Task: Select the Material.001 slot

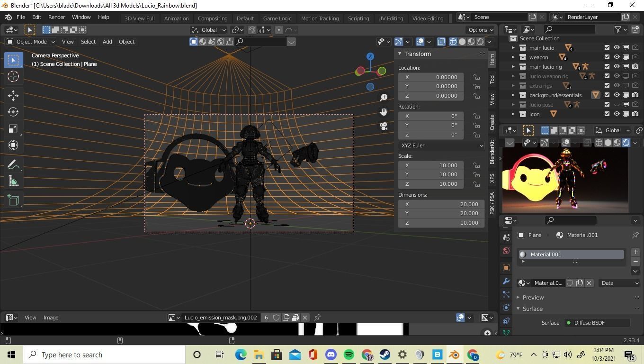Action: pos(572,255)
